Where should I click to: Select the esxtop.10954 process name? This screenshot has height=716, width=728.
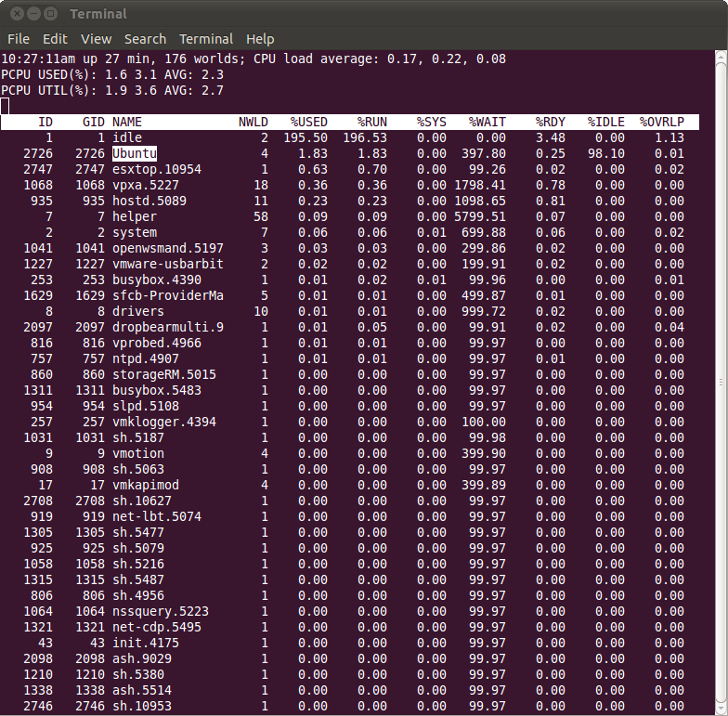(x=157, y=169)
